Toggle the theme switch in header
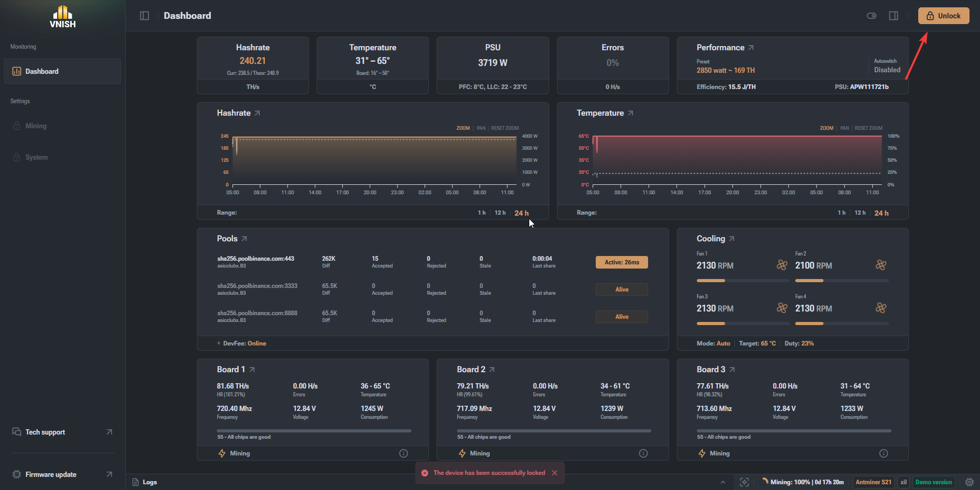Screen dimensions: 980x490 (872, 16)
